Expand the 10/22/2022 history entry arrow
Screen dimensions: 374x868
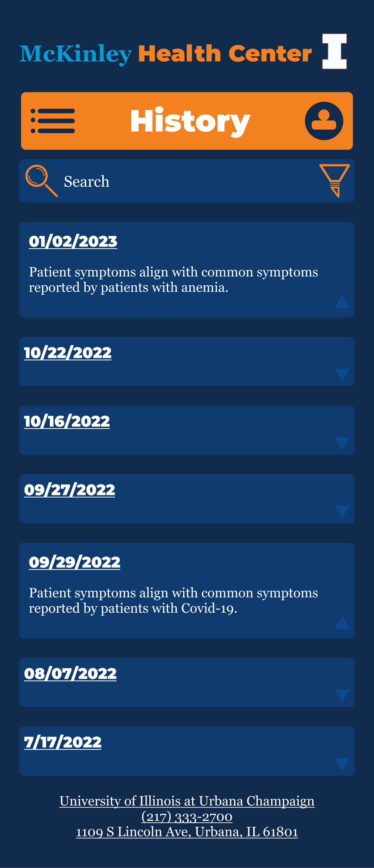tap(342, 375)
